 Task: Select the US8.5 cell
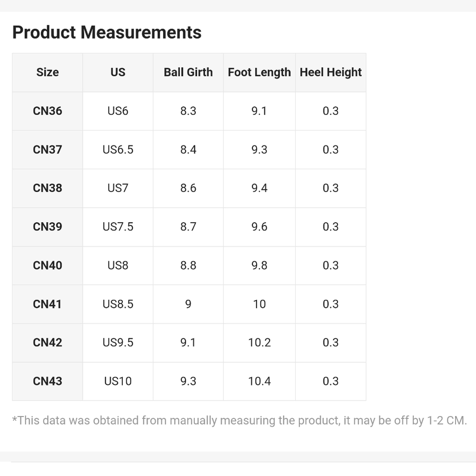[118, 304]
